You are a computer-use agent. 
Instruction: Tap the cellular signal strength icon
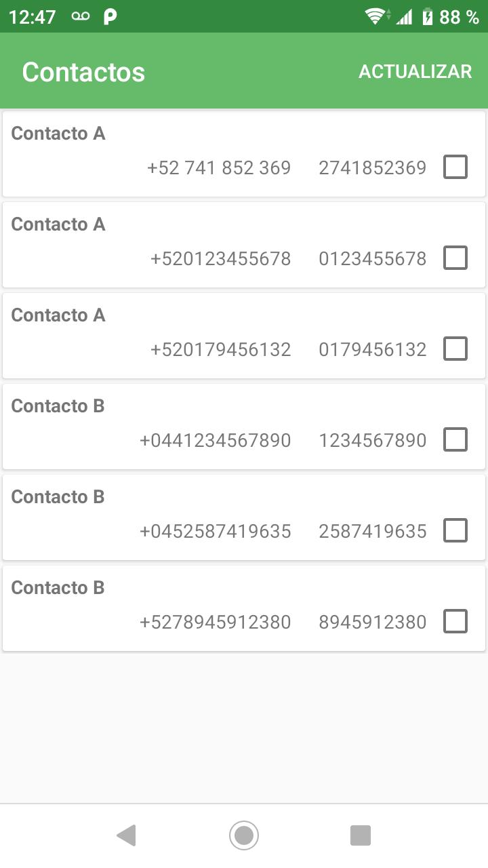tap(405, 16)
